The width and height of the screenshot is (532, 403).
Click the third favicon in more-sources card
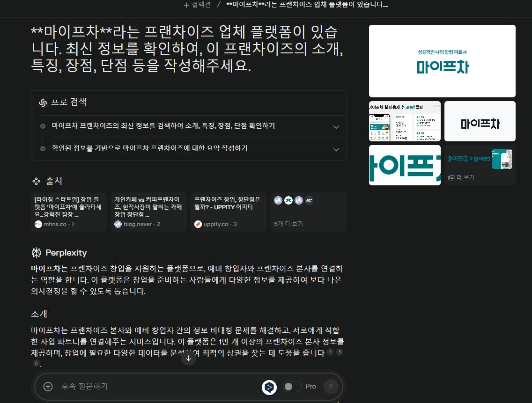(x=299, y=200)
